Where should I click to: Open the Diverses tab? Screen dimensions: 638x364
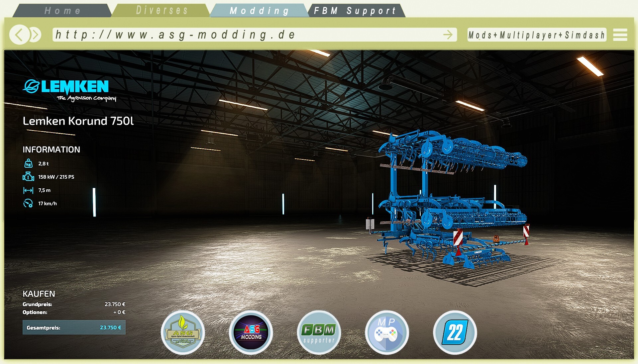point(162,10)
